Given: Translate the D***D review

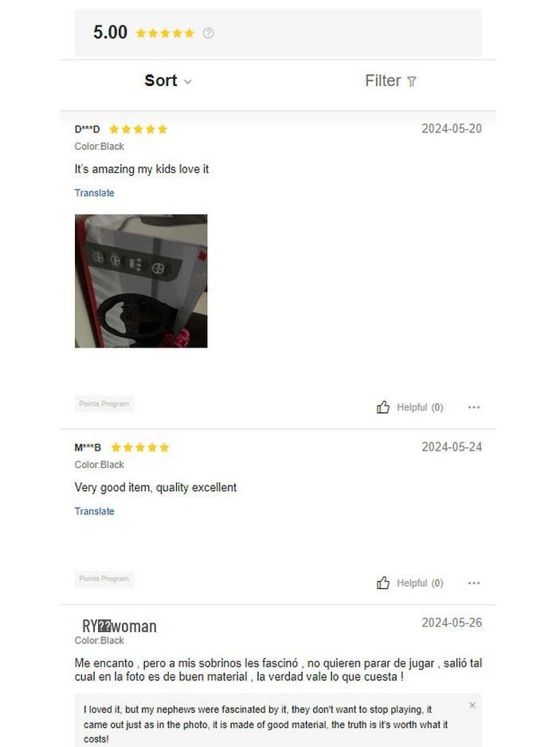Looking at the screenshot, I should coord(94,193).
